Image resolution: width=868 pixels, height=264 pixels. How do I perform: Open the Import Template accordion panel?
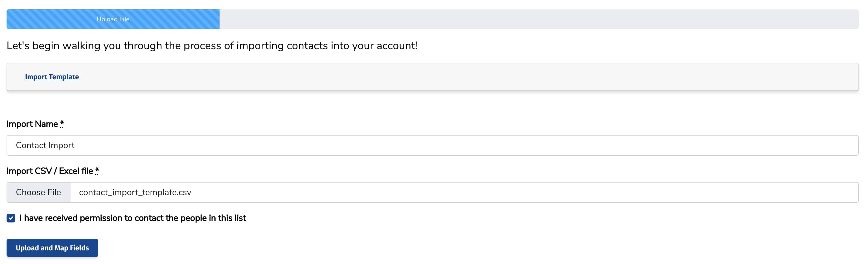click(52, 77)
